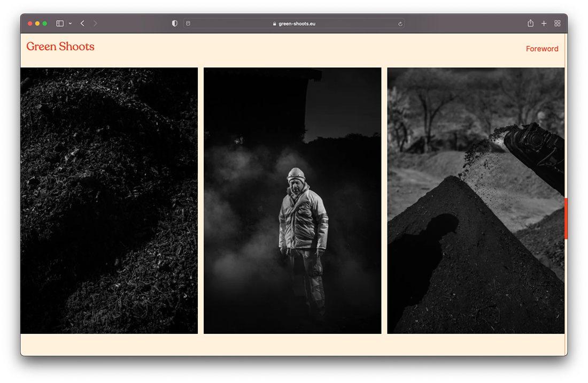Click the Green Shoots site title
The width and height of the screenshot is (588, 383).
(x=60, y=46)
